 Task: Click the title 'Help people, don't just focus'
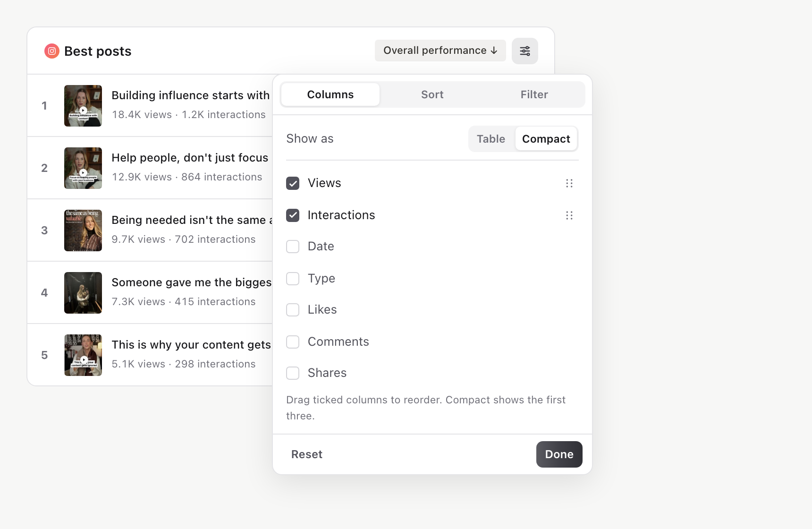pos(190,158)
